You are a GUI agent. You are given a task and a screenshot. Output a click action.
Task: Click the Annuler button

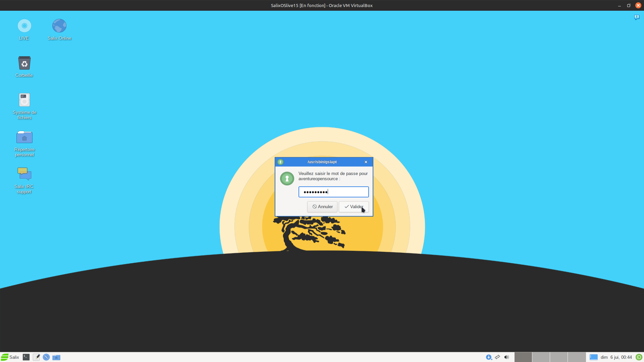(x=322, y=207)
